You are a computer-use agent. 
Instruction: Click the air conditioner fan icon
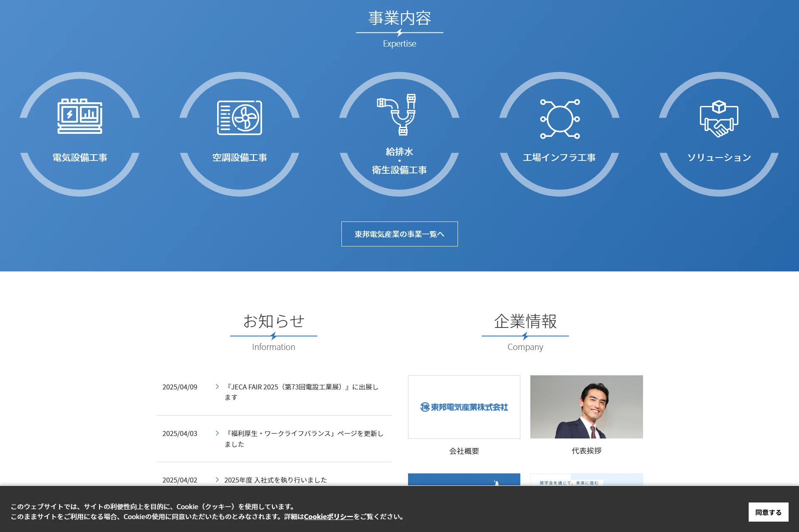240,118
